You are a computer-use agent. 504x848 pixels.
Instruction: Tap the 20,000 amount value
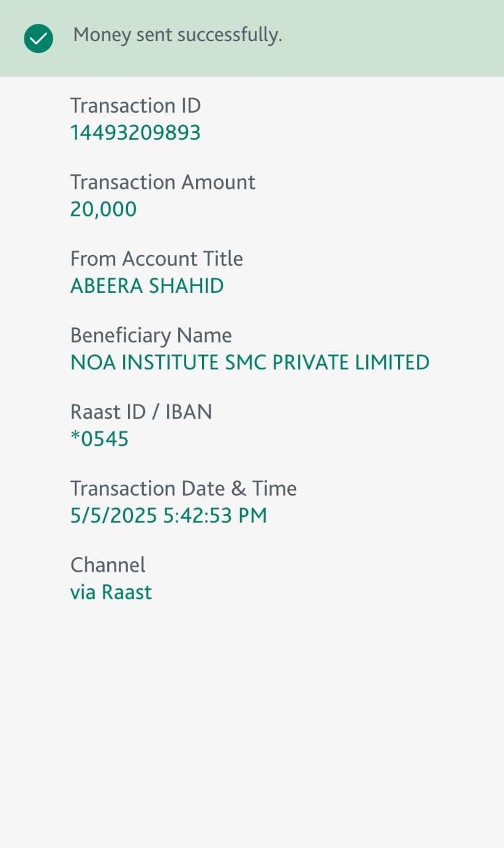103,209
